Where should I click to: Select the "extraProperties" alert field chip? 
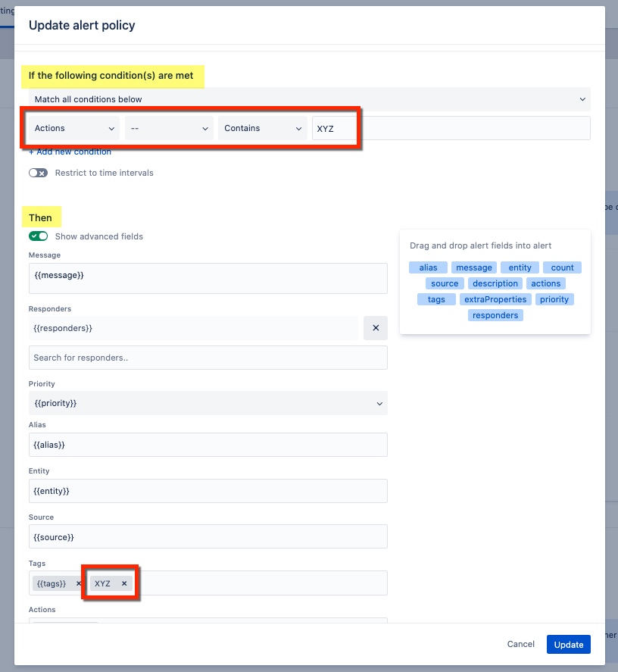pos(495,299)
